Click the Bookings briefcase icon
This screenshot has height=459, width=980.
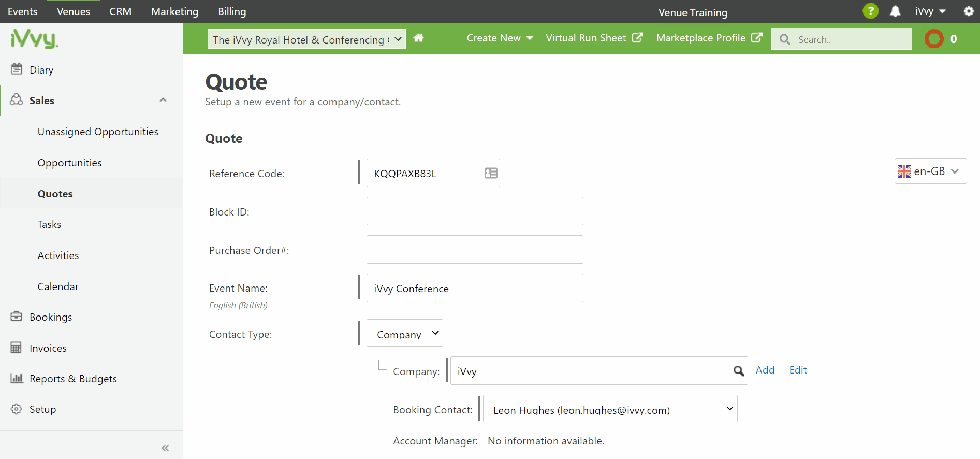17,316
